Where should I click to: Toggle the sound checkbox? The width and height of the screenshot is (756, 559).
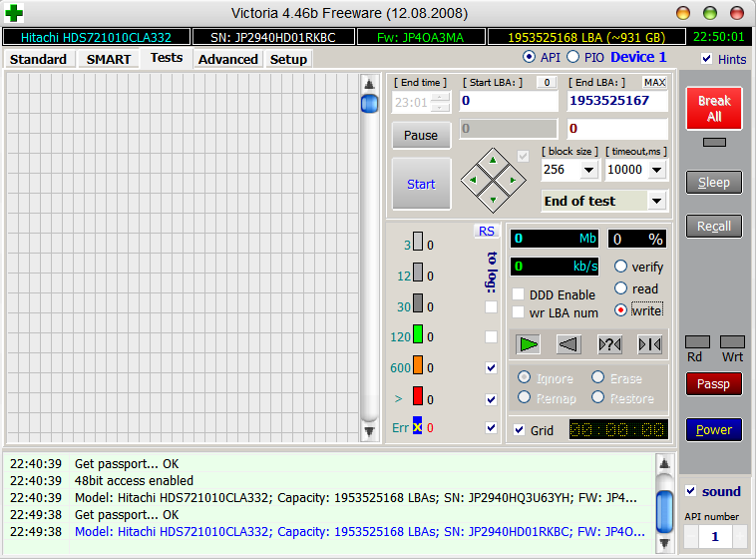[x=691, y=491]
